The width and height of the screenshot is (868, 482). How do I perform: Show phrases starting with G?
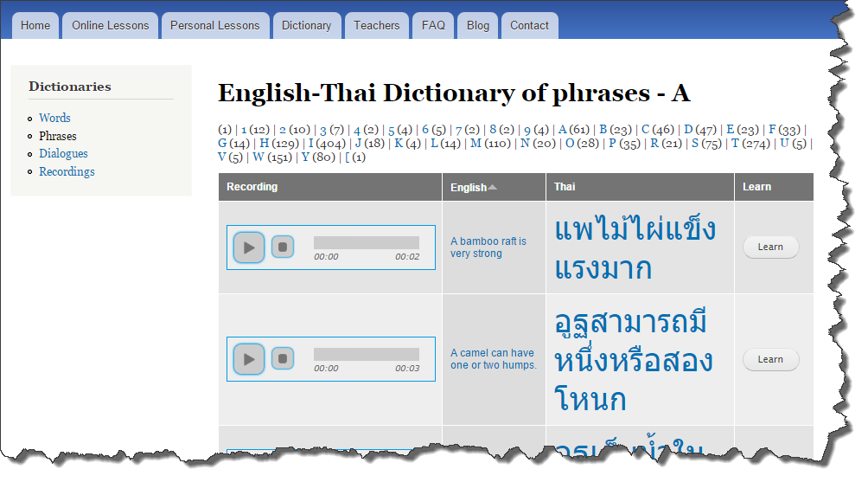pyautogui.click(x=222, y=144)
